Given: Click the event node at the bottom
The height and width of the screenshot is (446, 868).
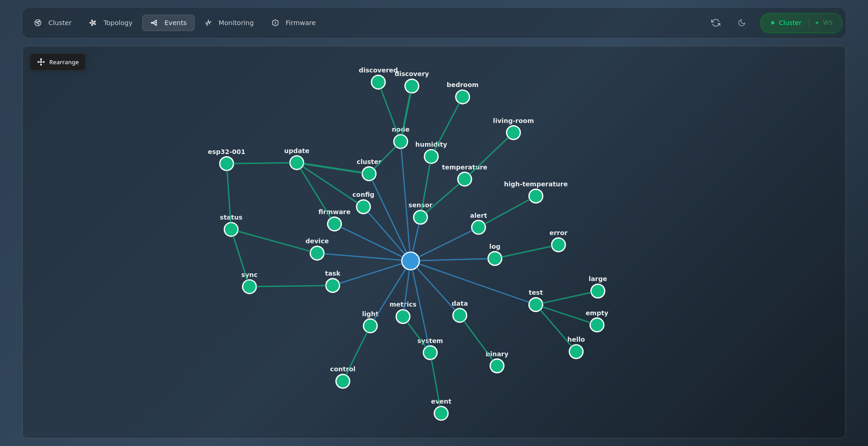Looking at the screenshot, I should pyautogui.click(x=441, y=413).
